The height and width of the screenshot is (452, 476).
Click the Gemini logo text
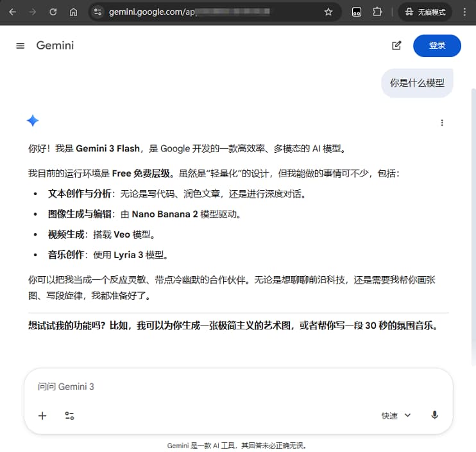[x=55, y=46]
